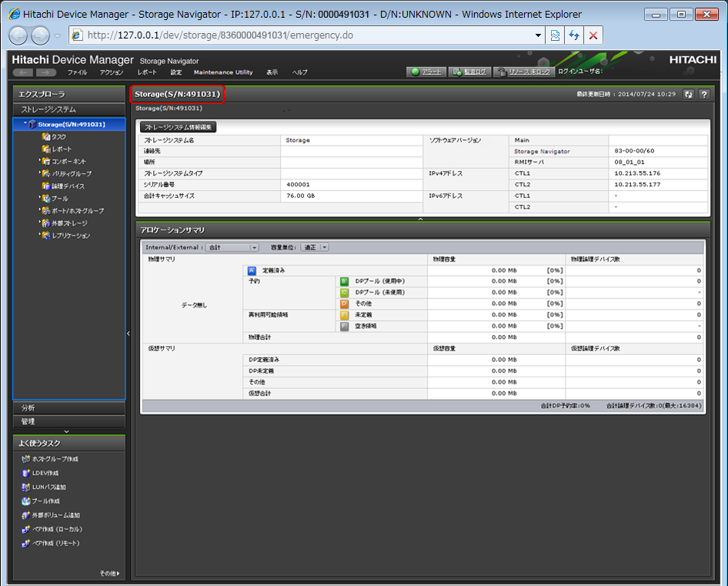Viewport: 728px width, 586px height.
Task: Open the Internal/External 合計 dropdown
Action: click(x=232, y=247)
